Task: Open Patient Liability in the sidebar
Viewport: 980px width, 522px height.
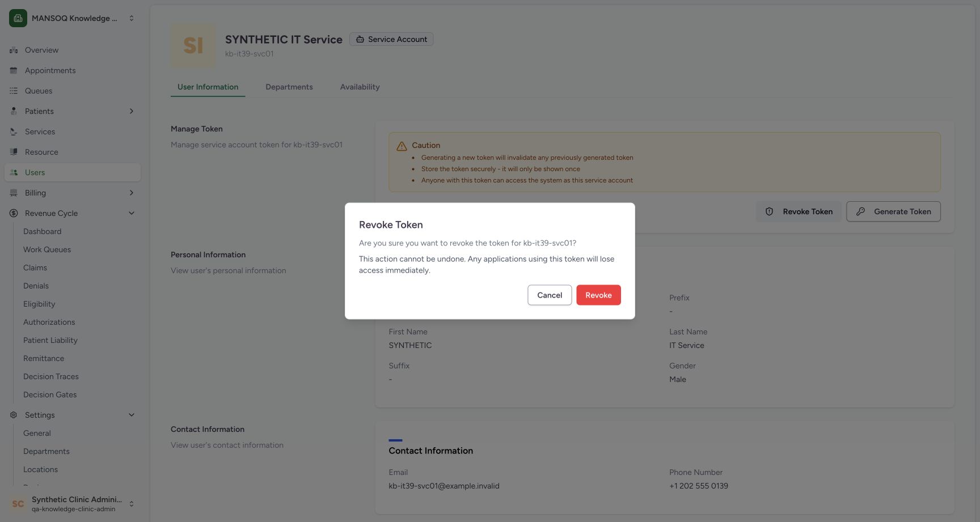Action: coord(50,340)
